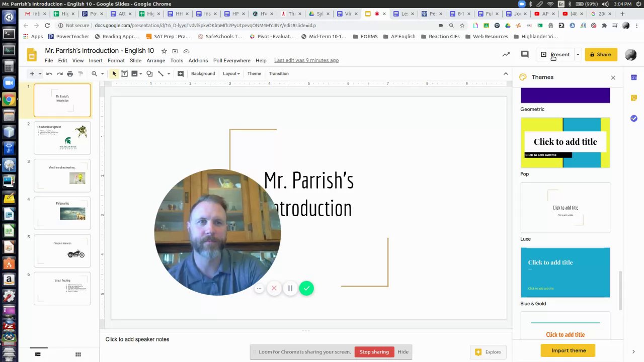This screenshot has height=362, width=644.
Task: Click the Move to folder icon
Action: tap(175, 51)
